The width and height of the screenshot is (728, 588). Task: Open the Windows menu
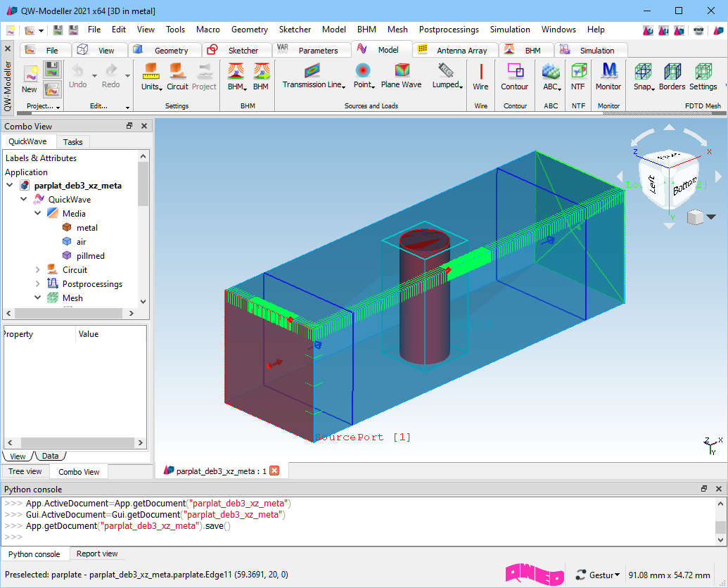558,30
